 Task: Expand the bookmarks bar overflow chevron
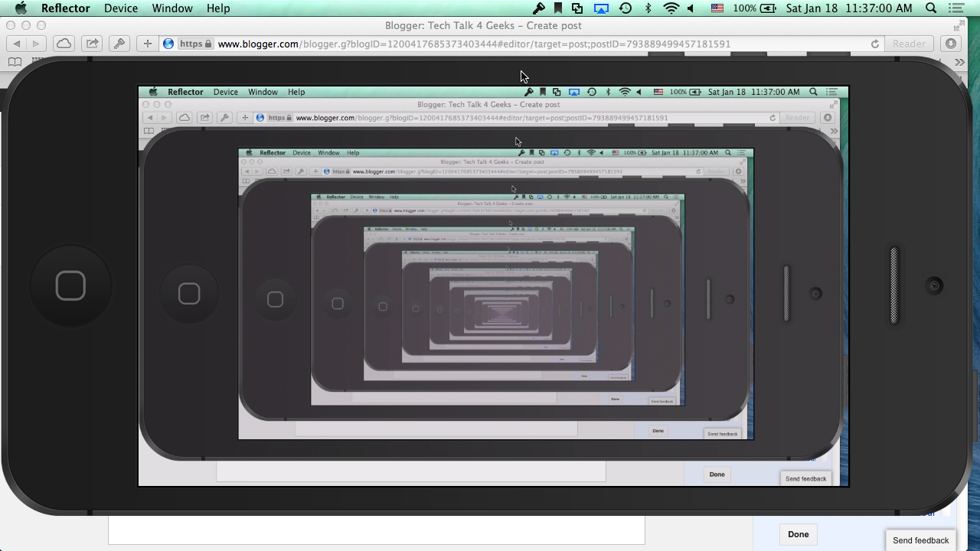click(x=959, y=62)
